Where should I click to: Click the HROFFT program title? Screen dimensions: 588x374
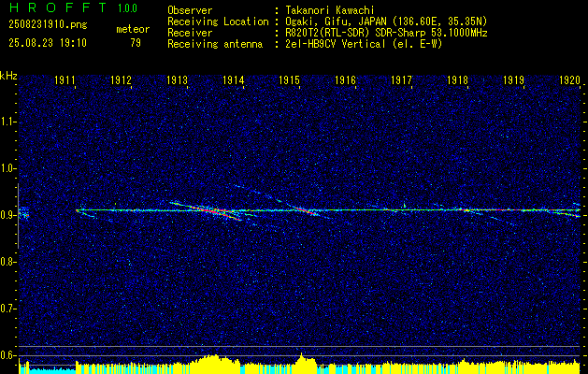click(59, 7)
